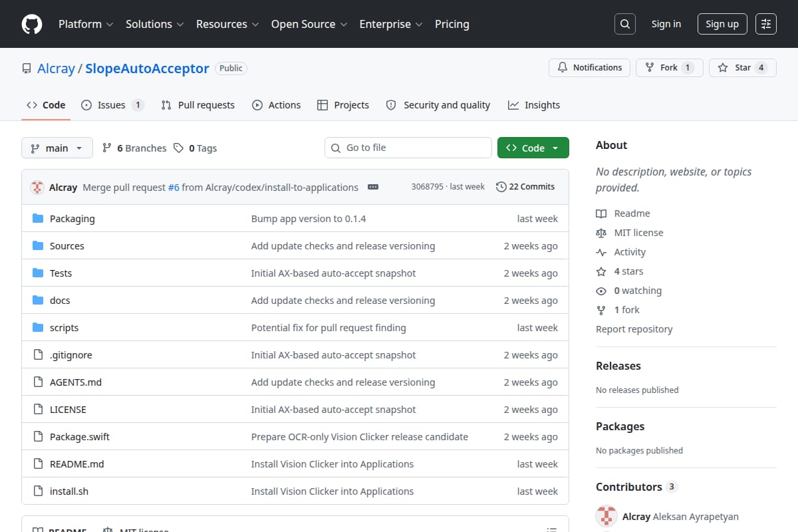Star the repository
The width and height of the screenshot is (798, 532).
(743, 68)
